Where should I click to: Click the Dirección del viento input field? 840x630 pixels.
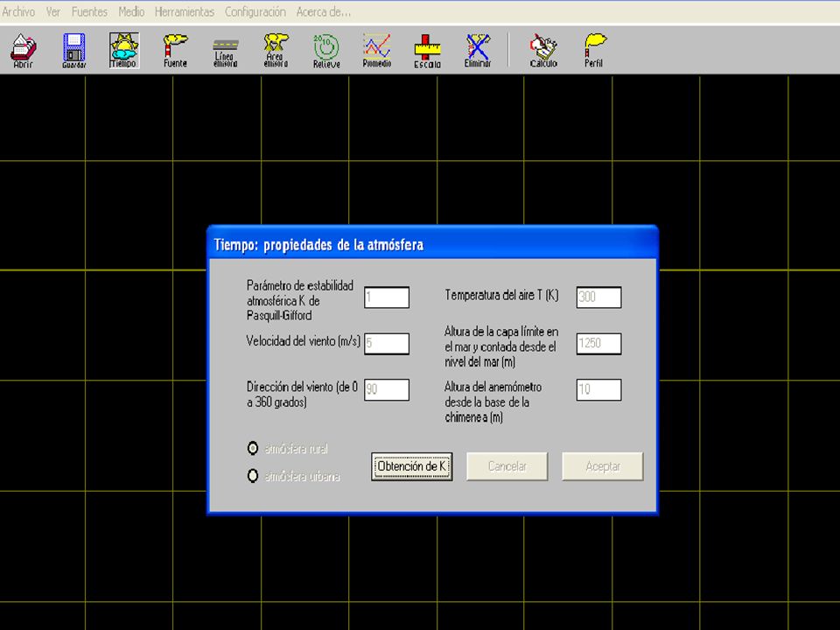pos(387,389)
